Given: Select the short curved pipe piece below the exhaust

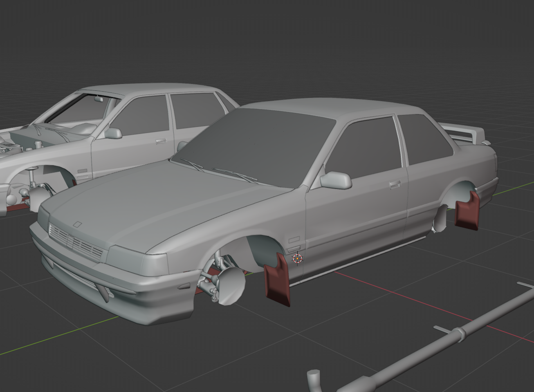Looking at the screenshot, I should coord(314,380).
